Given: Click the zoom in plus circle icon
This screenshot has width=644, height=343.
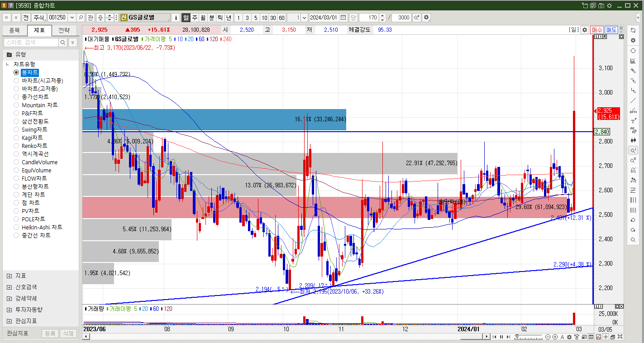Looking at the screenshot, I should (555, 337).
